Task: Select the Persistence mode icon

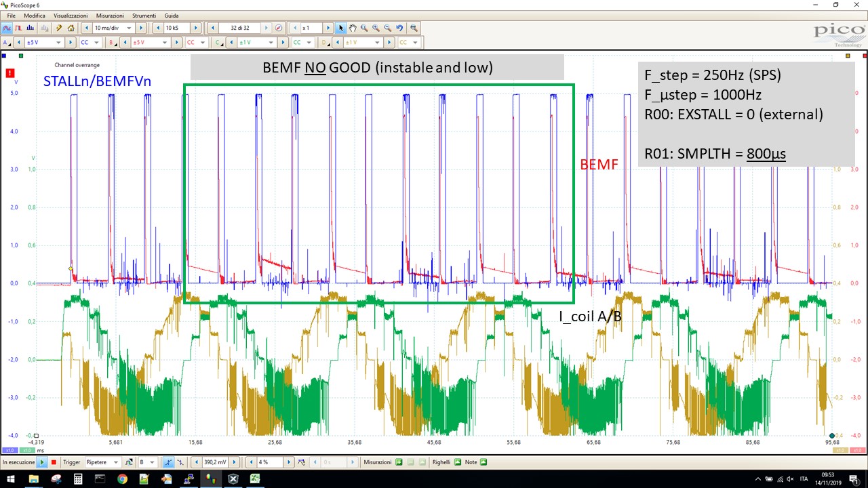Action: [18, 28]
